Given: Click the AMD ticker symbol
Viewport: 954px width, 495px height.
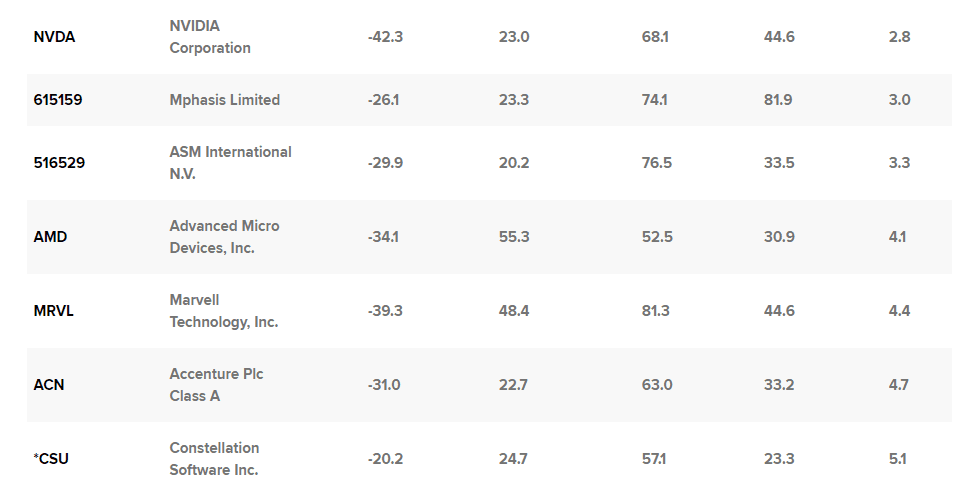Looking at the screenshot, I should pos(50,237).
